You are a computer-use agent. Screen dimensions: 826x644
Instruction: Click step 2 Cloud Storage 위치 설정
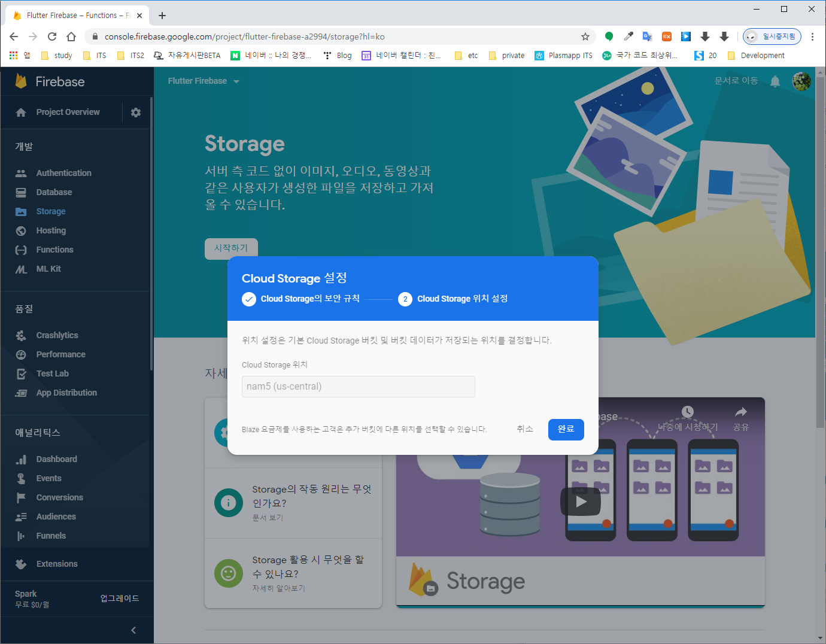[x=453, y=299]
